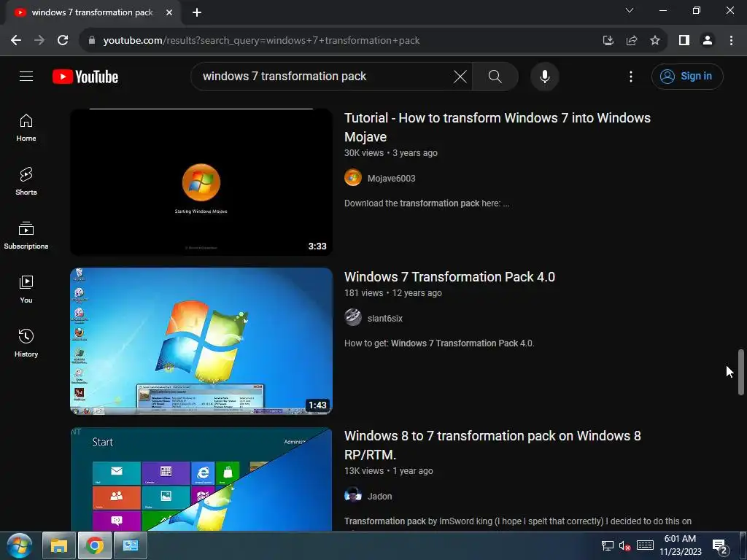The image size is (747, 560).
Task: Open File Explorer from the taskbar
Action: click(x=59, y=545)
